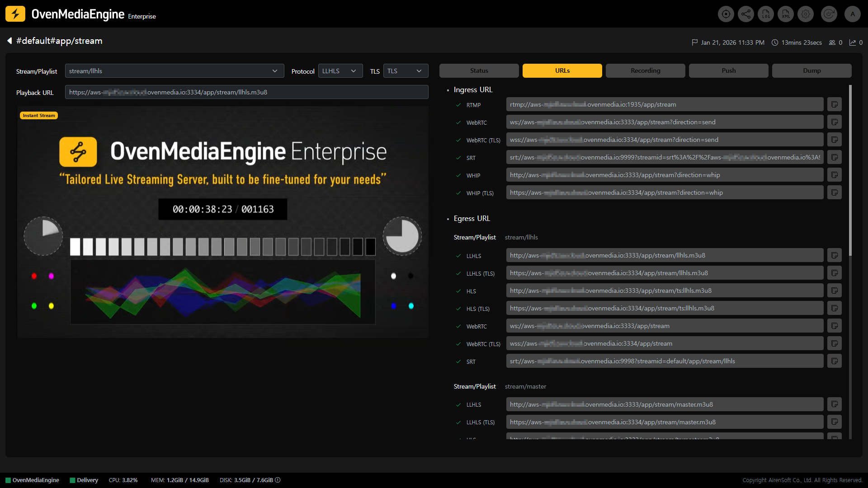Click the Playback URL input field
This screenshot has height=488, width=868.
pyautogui.click(x=246, y=92)
